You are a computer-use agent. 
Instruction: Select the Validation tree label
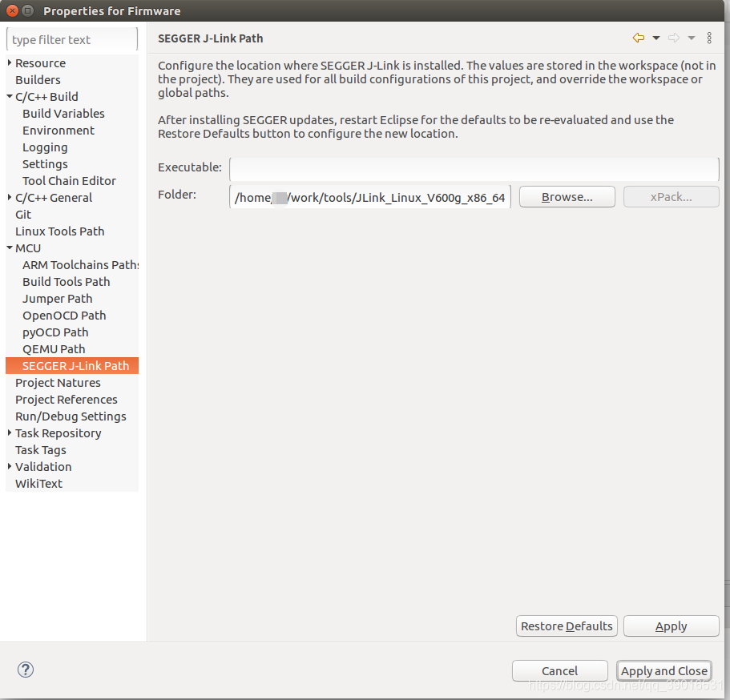coord(43,467)
